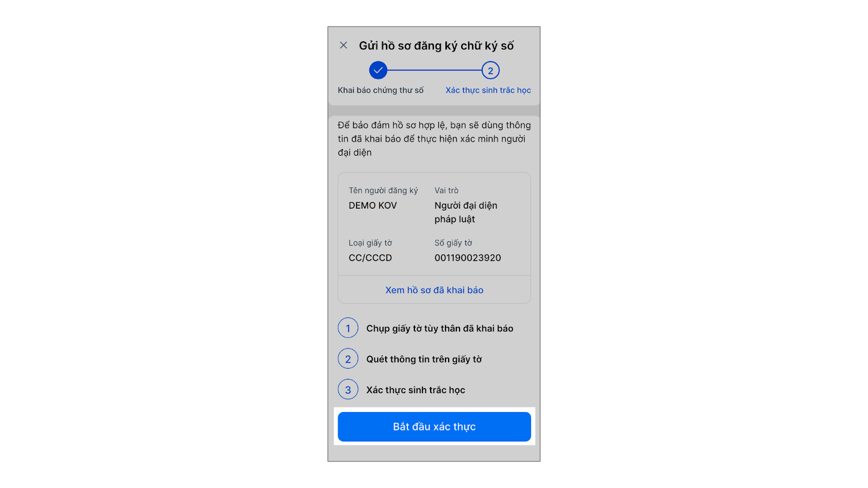Start verification with Bắt đầu xác thực
Screen dimensions: 868x488
[x=435, y=427]
